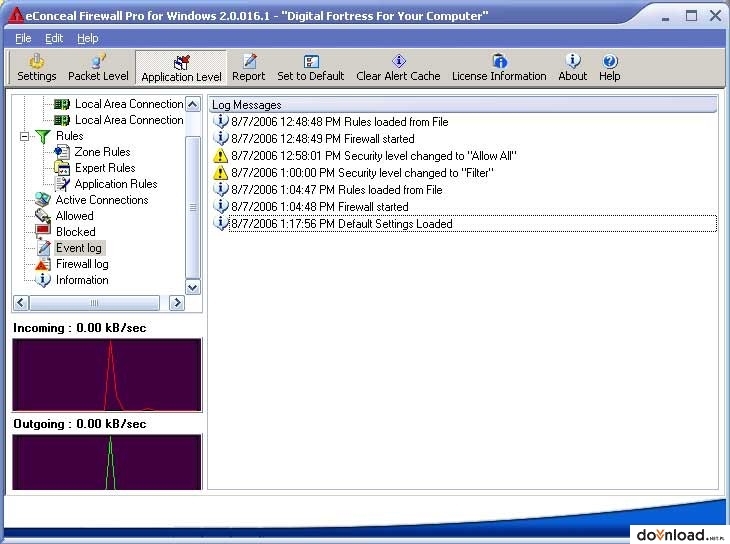Click the Firewall log icon
730x544 pixels.
coord(43,264)
